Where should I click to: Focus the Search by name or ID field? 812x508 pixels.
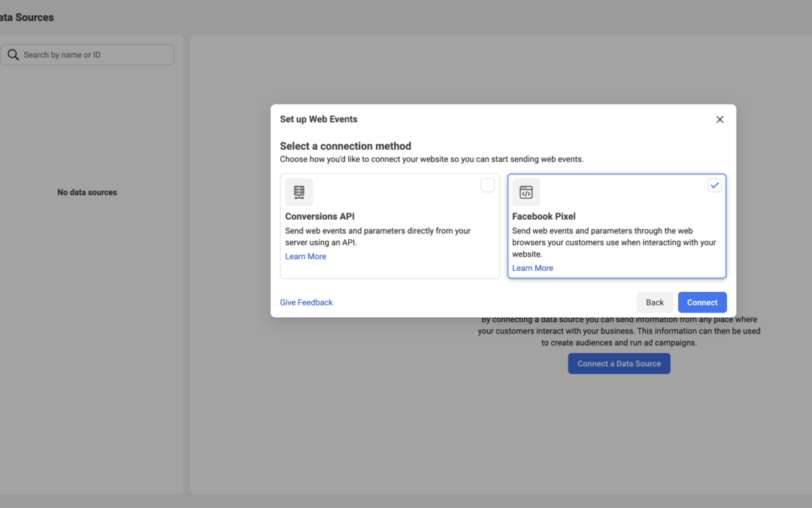[x=87, y=55]
